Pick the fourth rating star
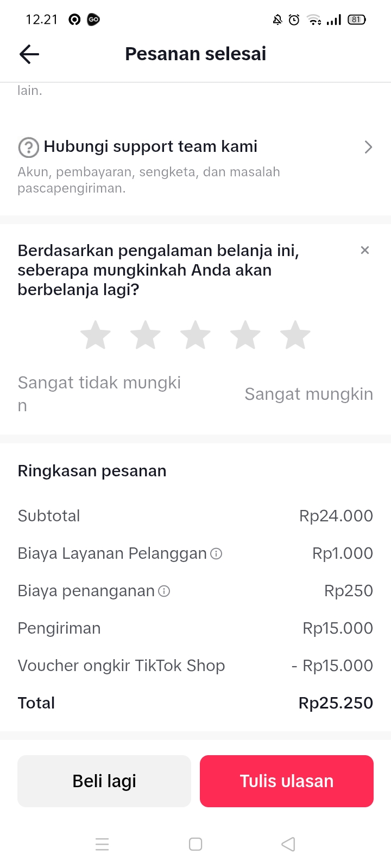 (245, 335)
